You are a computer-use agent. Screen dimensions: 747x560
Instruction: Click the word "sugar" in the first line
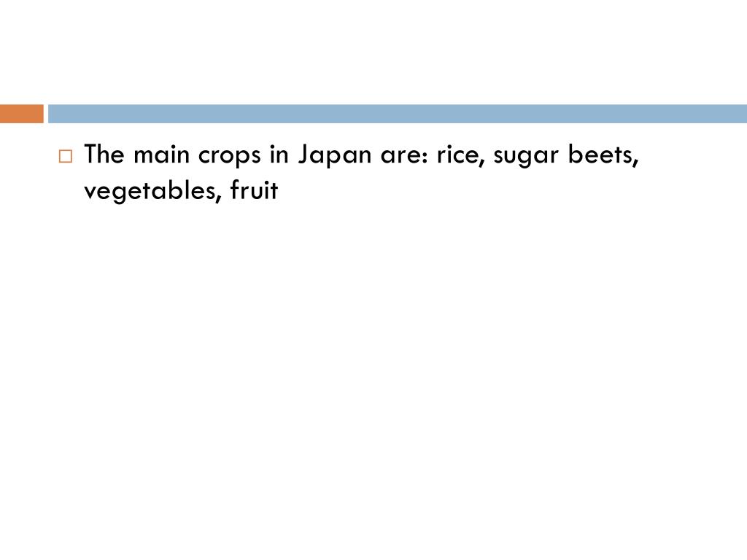(525, 157)
